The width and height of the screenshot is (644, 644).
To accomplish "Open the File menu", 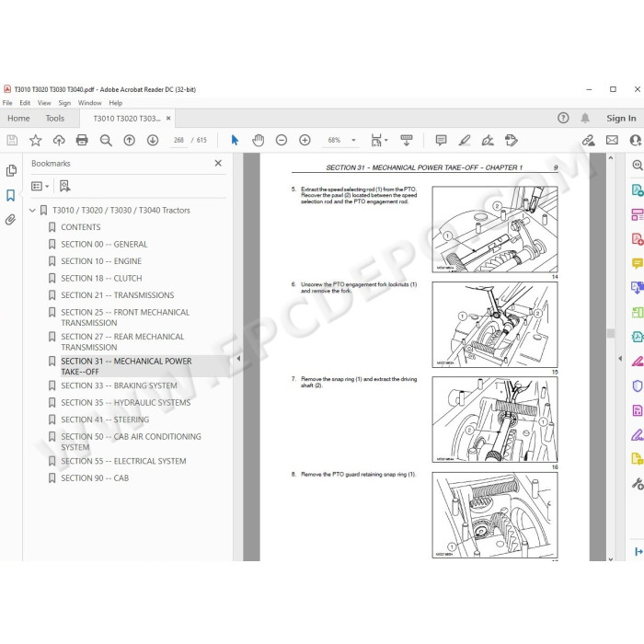I will pyautogui.click(x=7, y=103).
